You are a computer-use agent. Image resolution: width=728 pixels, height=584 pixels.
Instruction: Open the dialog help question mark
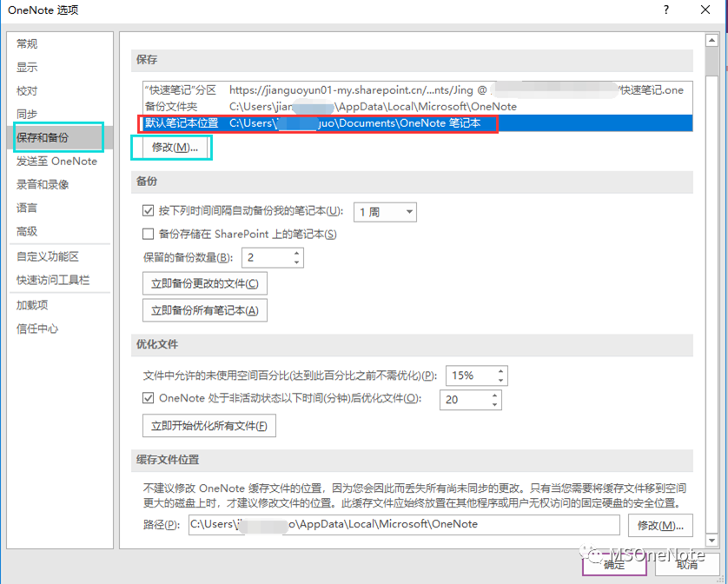coord(666,10)
